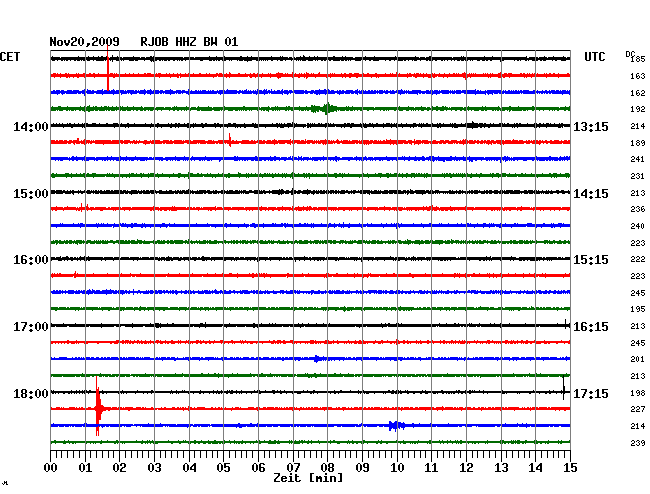Select the DC value 198
650x494 pixels.
(638, 393)
